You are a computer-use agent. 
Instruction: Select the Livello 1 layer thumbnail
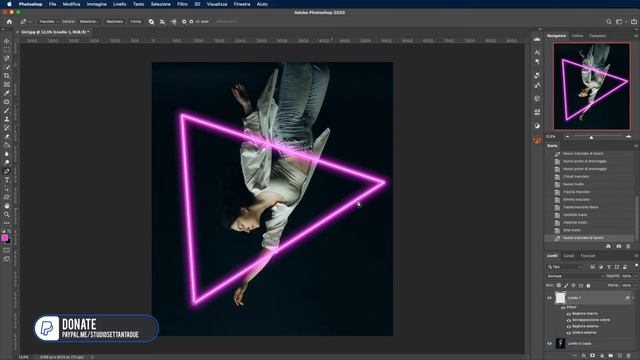point(561,298)
